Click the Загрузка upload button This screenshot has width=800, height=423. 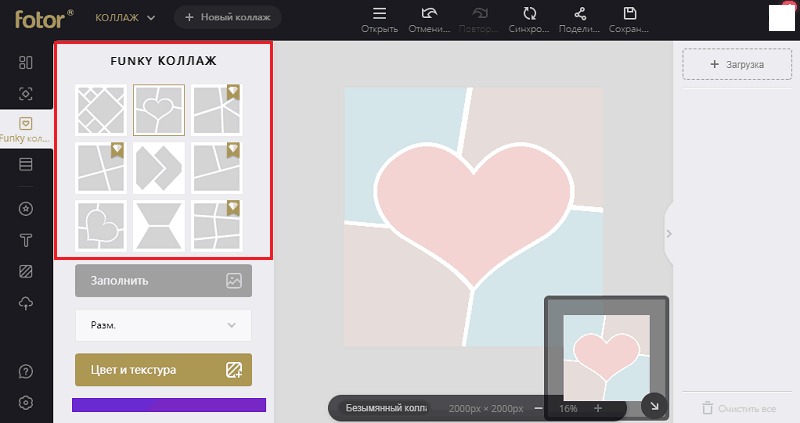(737, 64)
